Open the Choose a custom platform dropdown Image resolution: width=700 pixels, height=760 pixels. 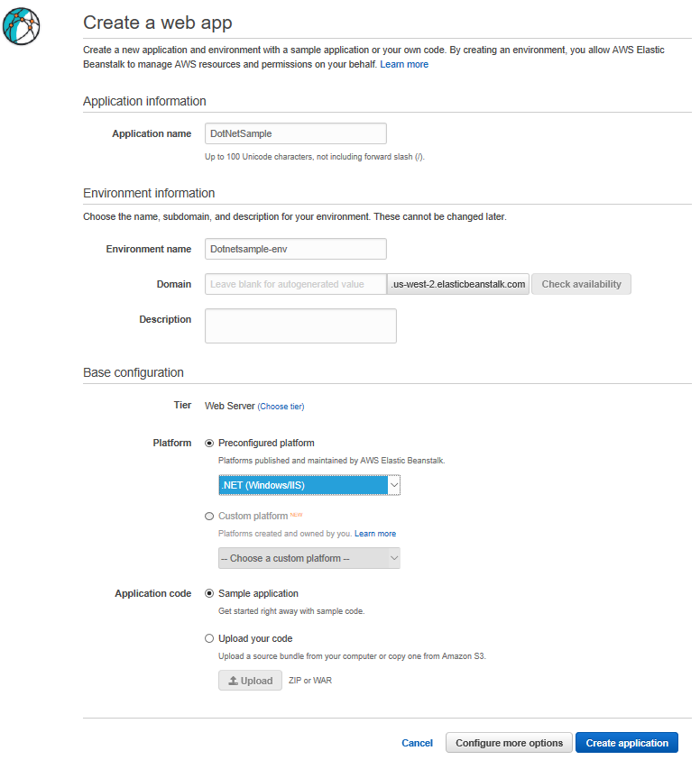[x=309, y=557]
